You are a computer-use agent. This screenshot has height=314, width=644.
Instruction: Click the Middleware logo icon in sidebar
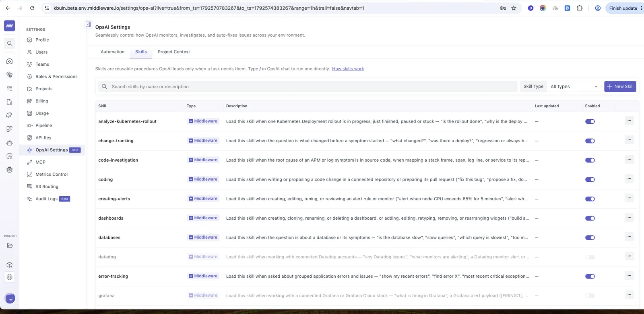[10, 26]
